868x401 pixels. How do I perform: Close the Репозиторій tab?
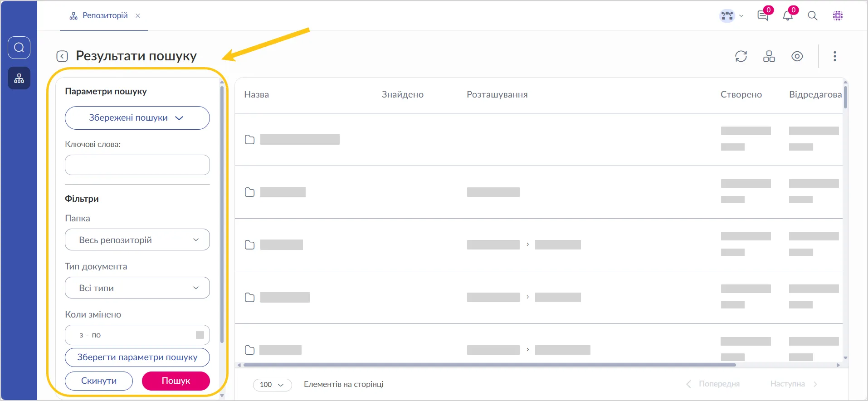[x=138, y=16]
